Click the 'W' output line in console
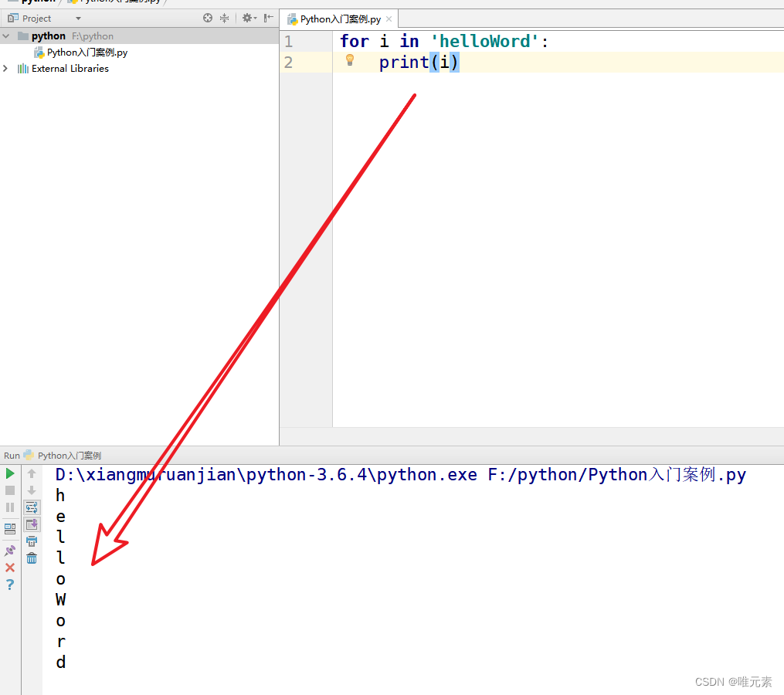 coord(61,599)
